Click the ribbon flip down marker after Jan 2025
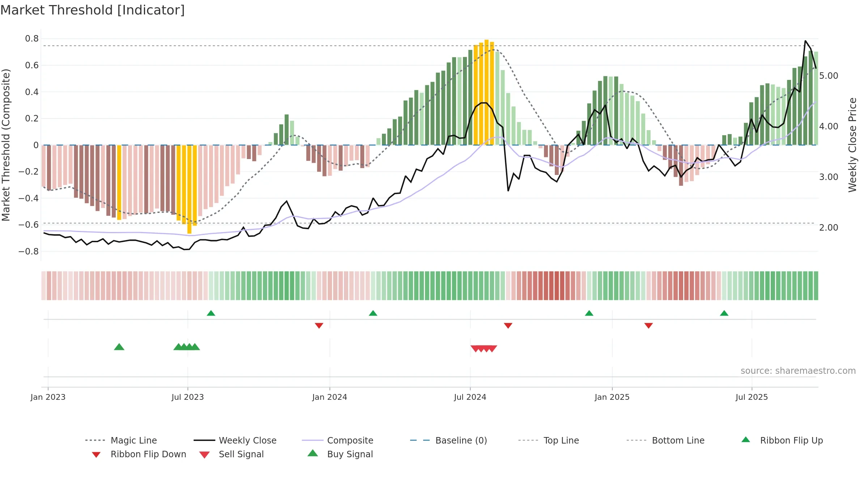868x488 pixels. tap(648, 326)
